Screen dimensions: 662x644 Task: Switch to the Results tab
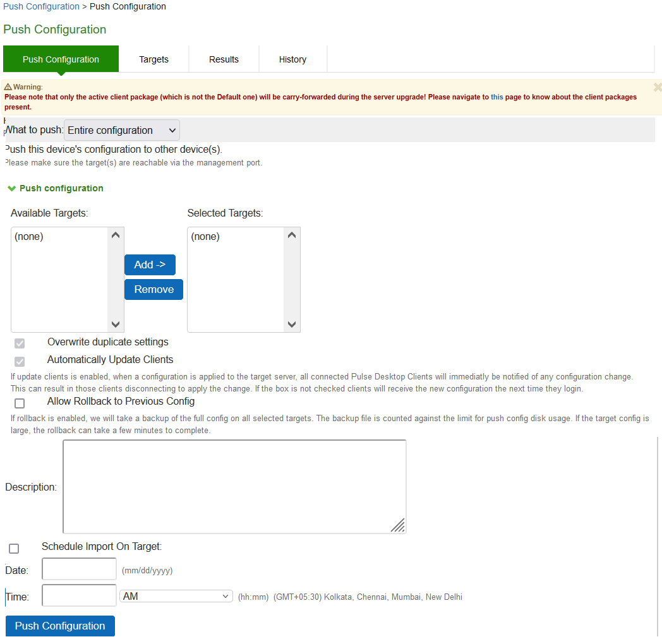pyautogui.click(x=224, y=59)
